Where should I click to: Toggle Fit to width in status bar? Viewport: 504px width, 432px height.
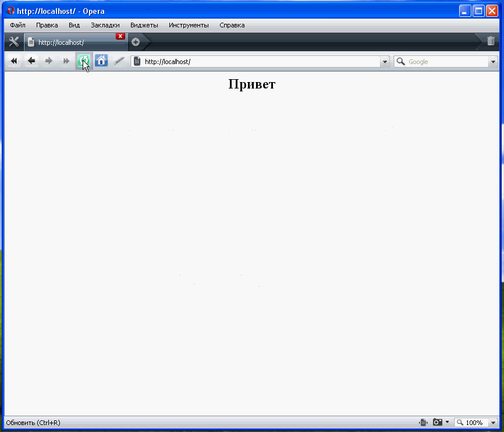point(423,422)
